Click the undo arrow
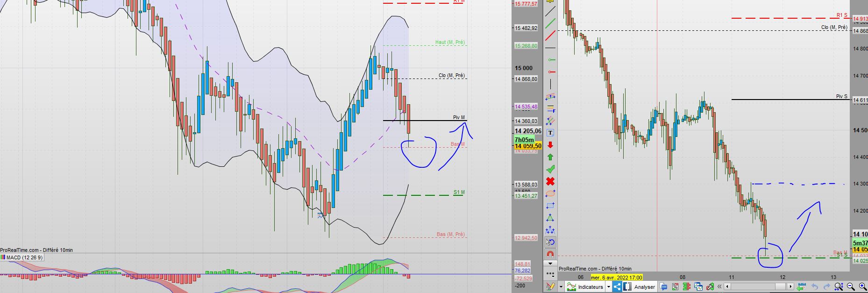This screenshot has height=293, width=868. tap(815, 286)
